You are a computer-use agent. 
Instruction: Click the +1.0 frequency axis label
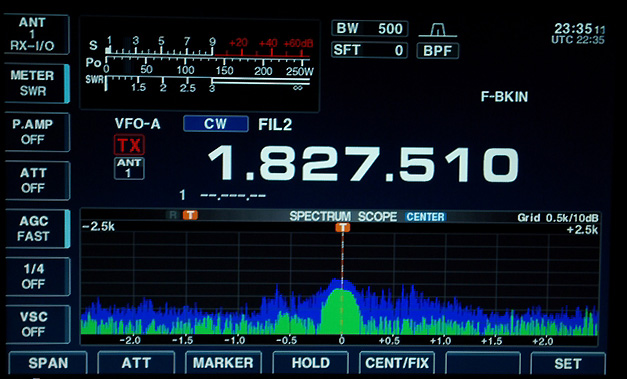[x=440, y=341]
